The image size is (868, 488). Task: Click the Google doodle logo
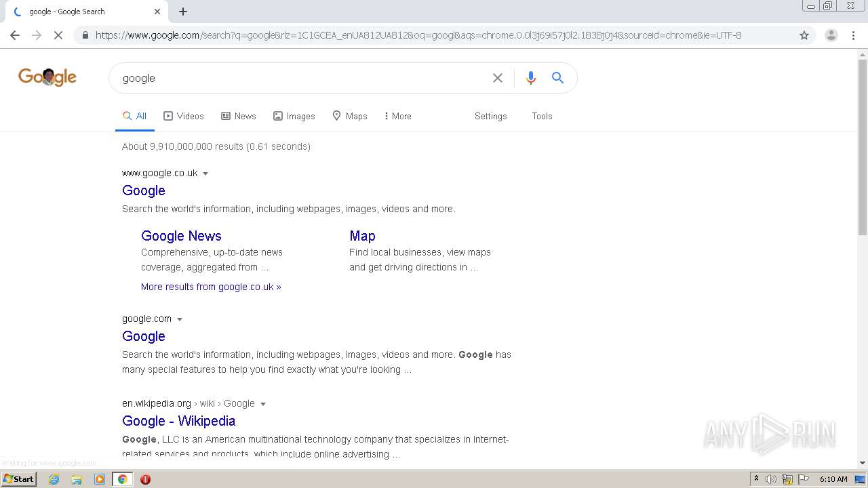point(47,77)
